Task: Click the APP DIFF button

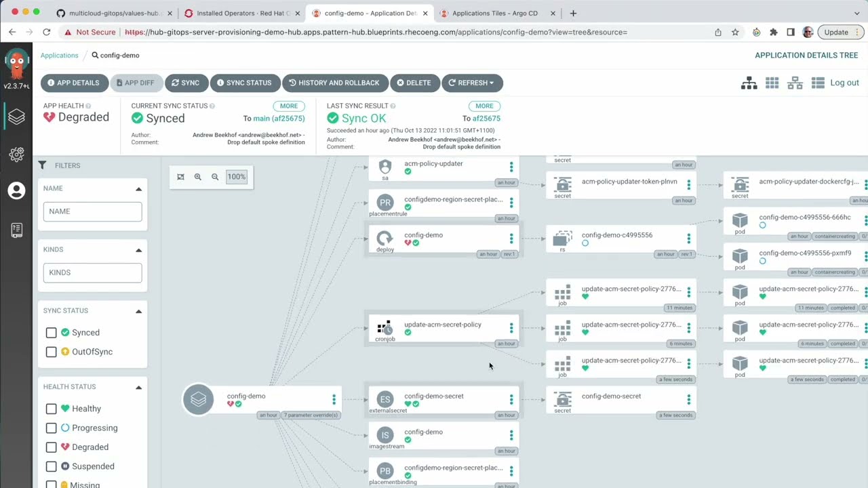Action: pos(136,83)
